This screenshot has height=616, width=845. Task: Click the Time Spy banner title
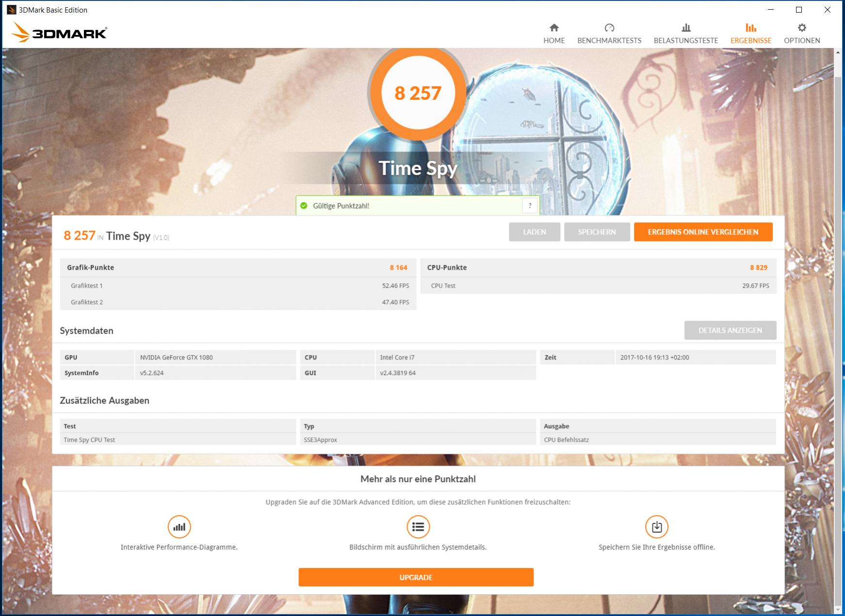418,168
